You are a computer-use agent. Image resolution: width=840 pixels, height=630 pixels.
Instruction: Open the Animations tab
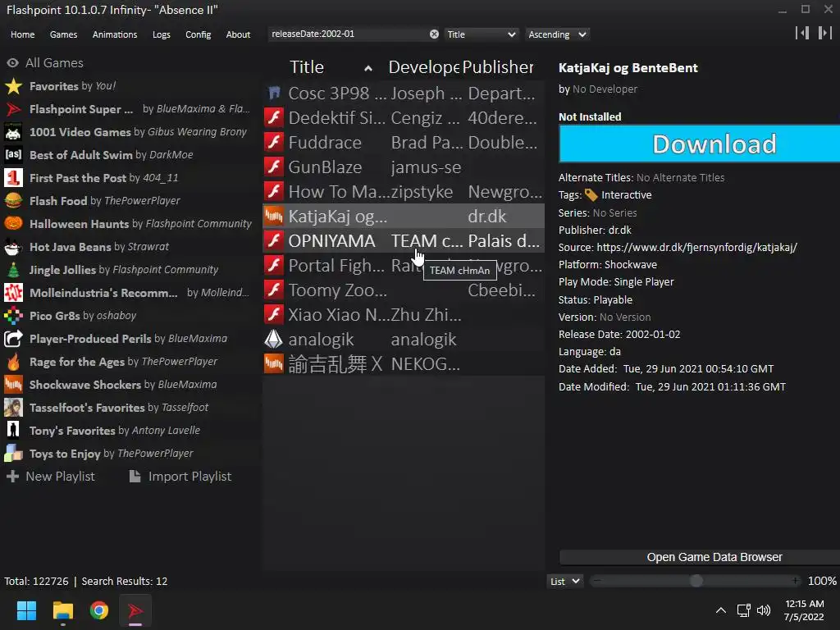click(115, 34)
